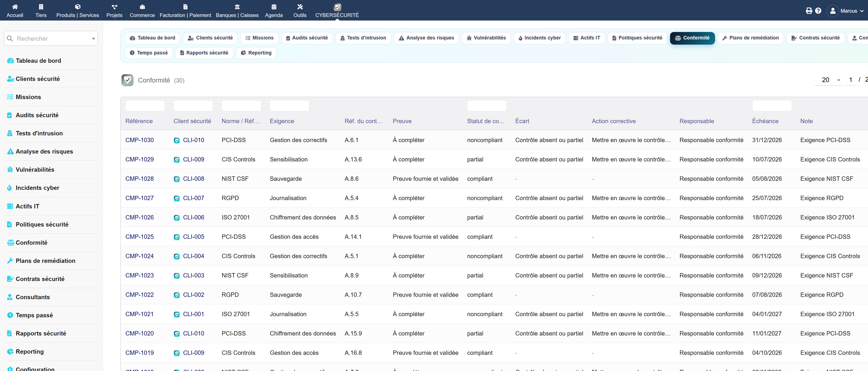Click the CLI-010 client icon in CMP-1030 row

(x=177, y=140)
